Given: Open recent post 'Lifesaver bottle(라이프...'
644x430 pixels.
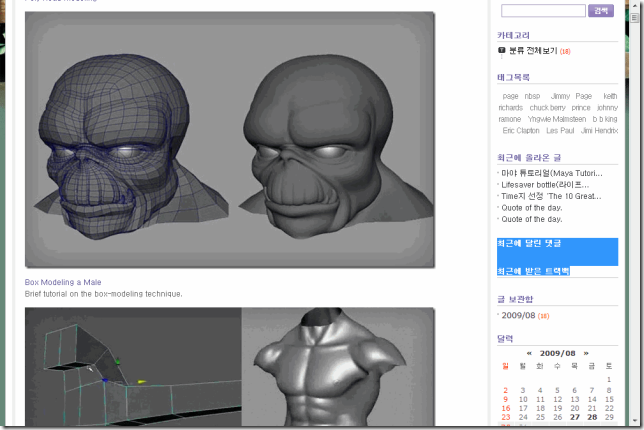Looking at the screenshot, I should pyautogui.click(x=545, y=185).
